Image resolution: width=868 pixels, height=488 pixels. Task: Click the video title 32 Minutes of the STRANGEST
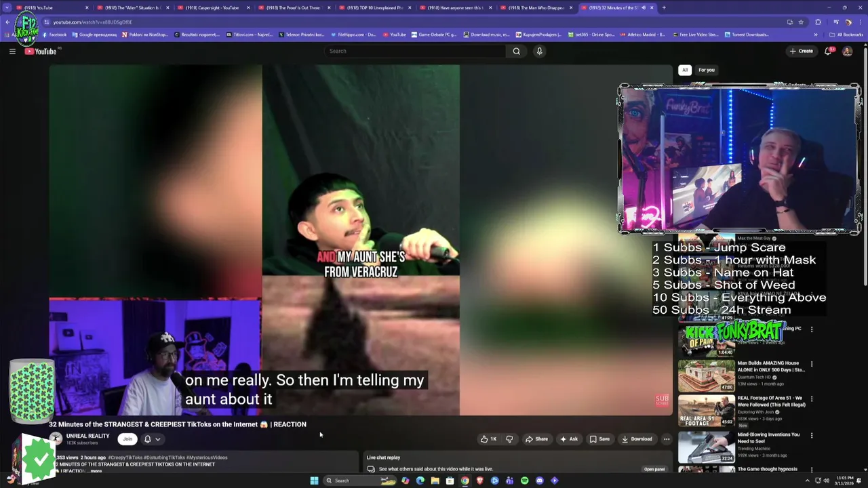pos(178,424)
